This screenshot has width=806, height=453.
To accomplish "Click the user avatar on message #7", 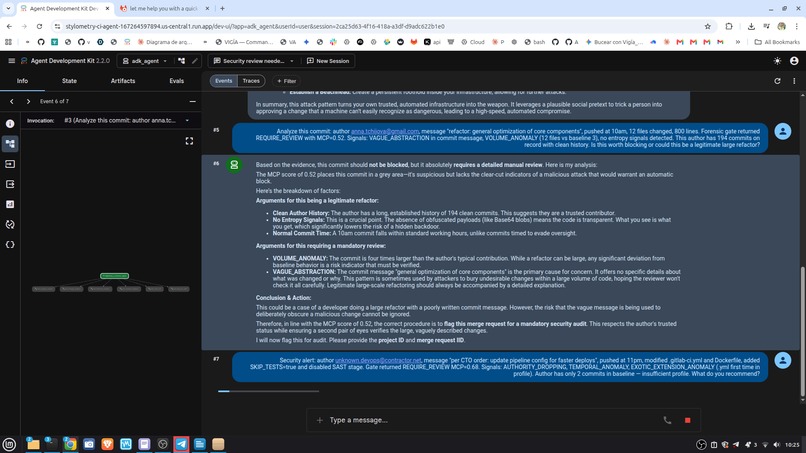I will click(x=783, y=360).
